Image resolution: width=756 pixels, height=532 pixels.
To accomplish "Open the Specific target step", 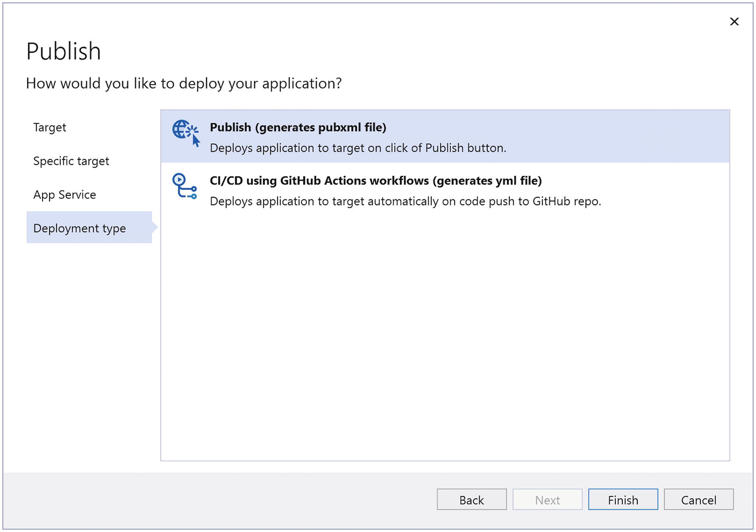I will pyautogui.click(x=71, y=161).
